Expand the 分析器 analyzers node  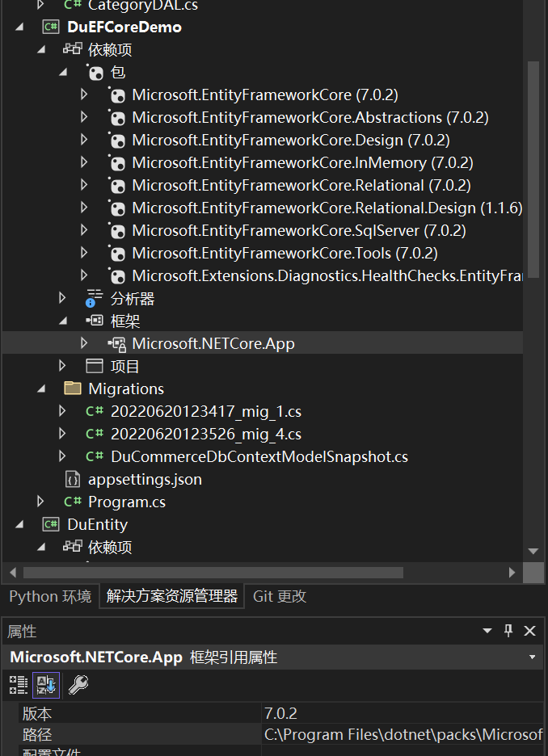(63, 298)
